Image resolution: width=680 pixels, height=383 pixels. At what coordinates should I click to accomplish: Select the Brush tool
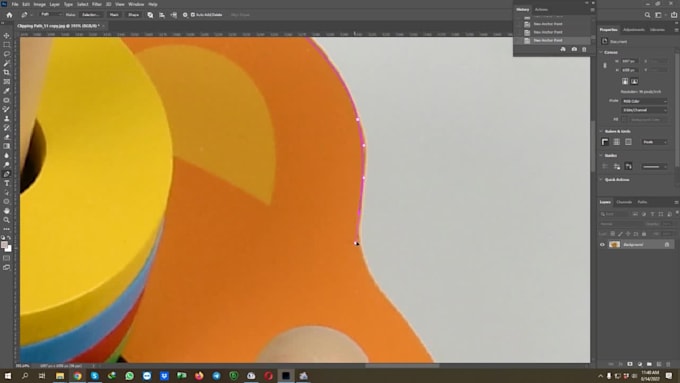pos(7,109)
